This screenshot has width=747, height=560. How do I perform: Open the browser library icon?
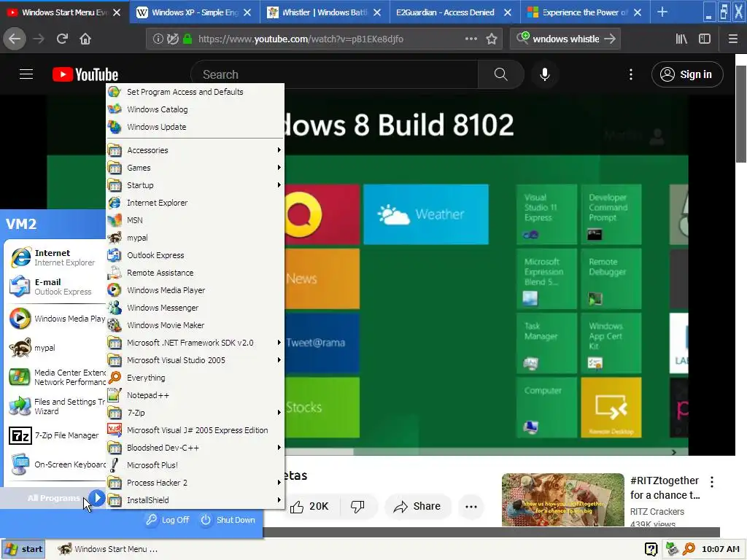[681, 39]
